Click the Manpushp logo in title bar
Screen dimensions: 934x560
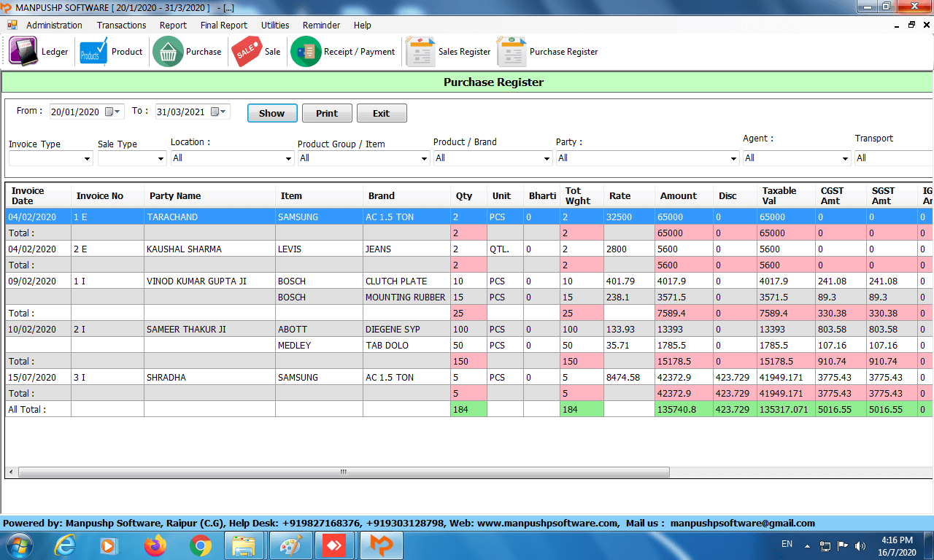click(7, 7)
